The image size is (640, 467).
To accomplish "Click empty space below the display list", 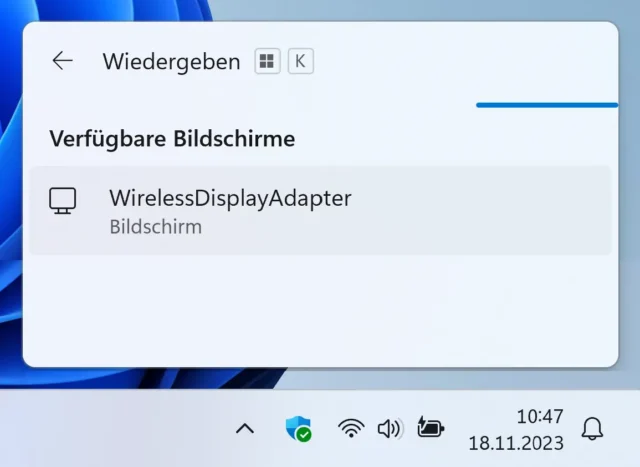I will click(320, 310).
